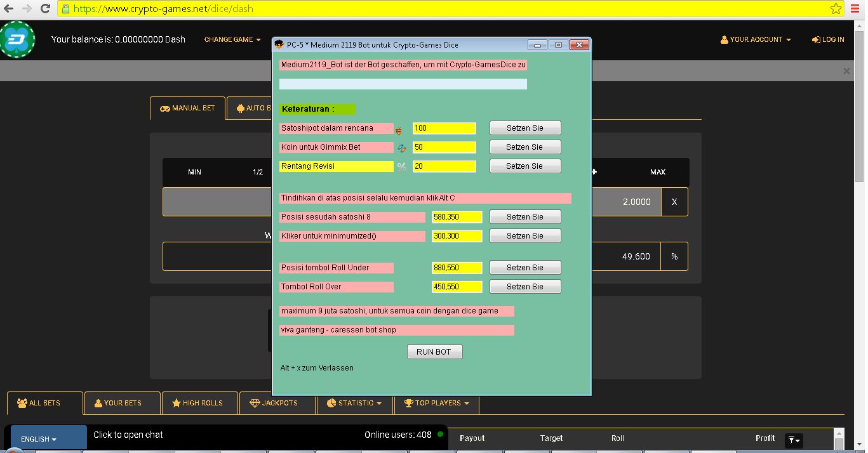Viewport: 868px width, 453px height.
Task: Click the Roll Over field containing 450,550
Action: point(457,287)
